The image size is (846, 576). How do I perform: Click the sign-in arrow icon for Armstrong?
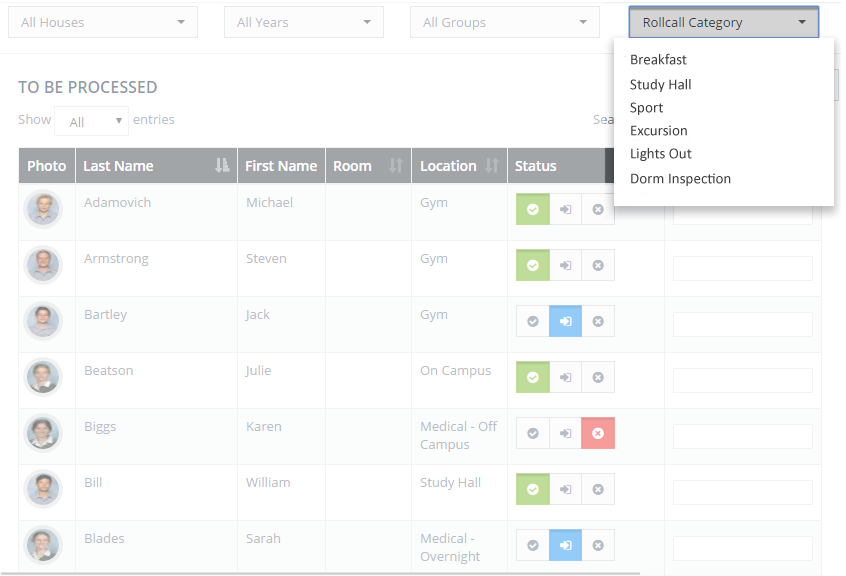coord(565,265)
